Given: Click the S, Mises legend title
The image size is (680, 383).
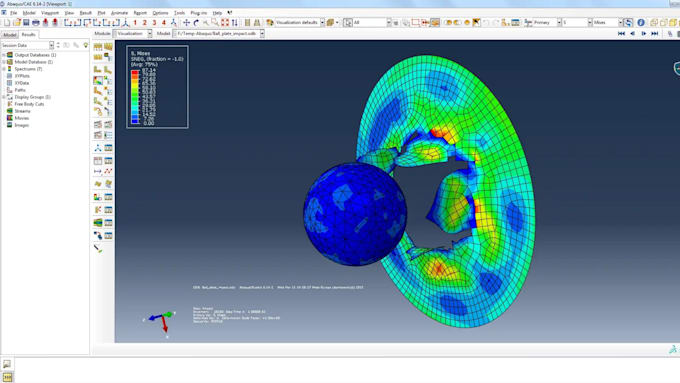Looking at the screenshot, I should pyautogui.click(x=141, y=53).
